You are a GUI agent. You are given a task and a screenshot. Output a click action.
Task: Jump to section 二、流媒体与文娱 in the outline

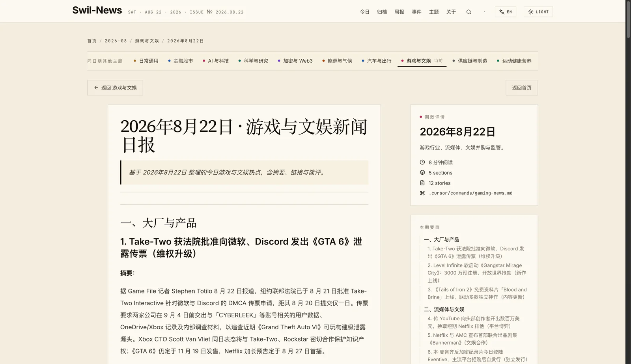coord(444,309)
